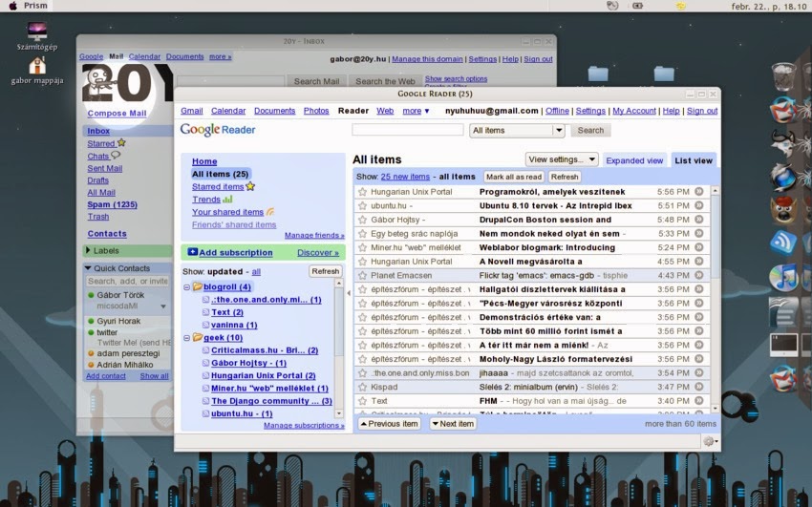Viewport: 812px width, 507px height.
Task: Click the Refresh button above item list
Action: click(x=565, y=177)
